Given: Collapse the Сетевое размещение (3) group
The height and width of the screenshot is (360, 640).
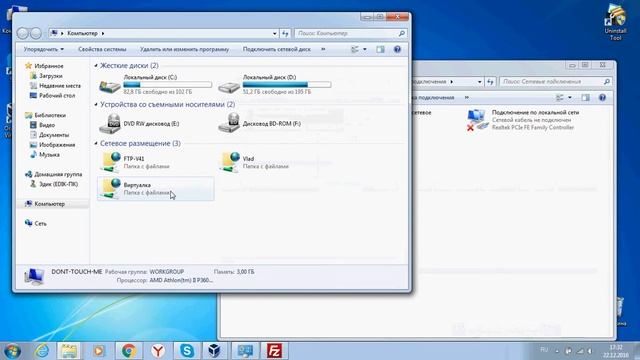Looking at the screenshot, I should [96, 143].
